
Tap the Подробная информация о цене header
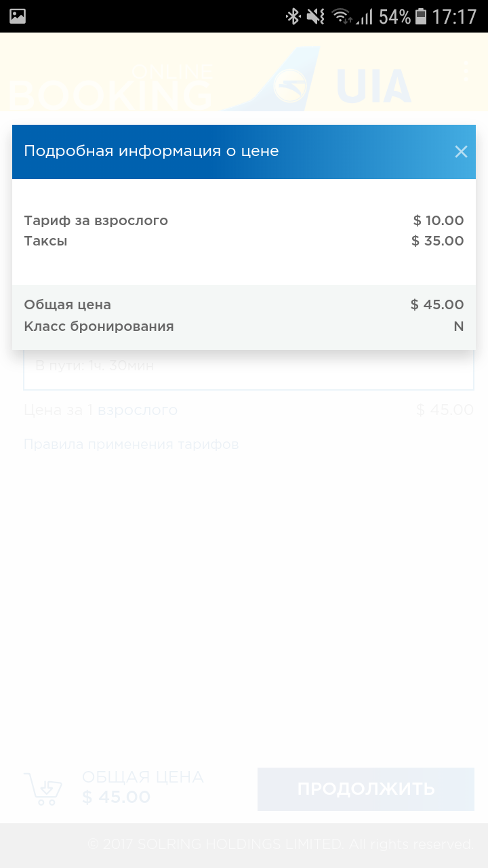(151, 151)
